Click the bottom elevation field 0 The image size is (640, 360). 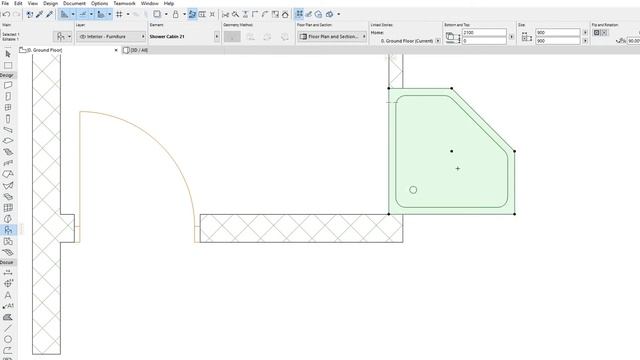tap(484, 41)
